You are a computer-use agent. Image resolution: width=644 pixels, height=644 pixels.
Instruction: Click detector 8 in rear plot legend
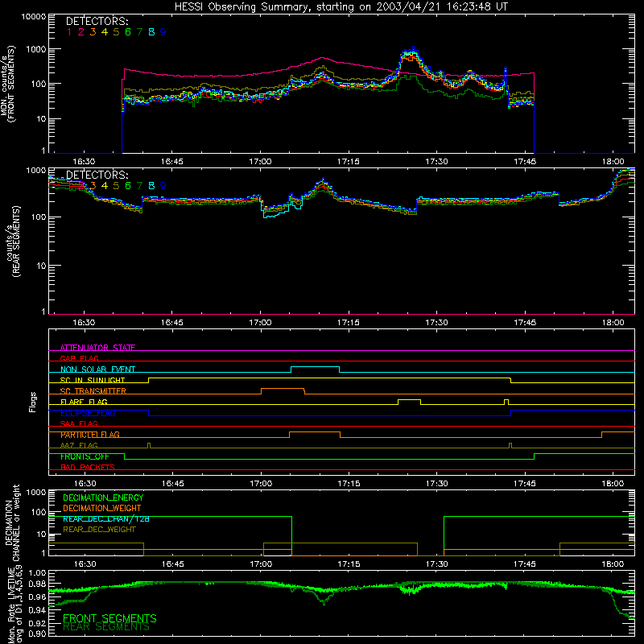pos(151,186)
